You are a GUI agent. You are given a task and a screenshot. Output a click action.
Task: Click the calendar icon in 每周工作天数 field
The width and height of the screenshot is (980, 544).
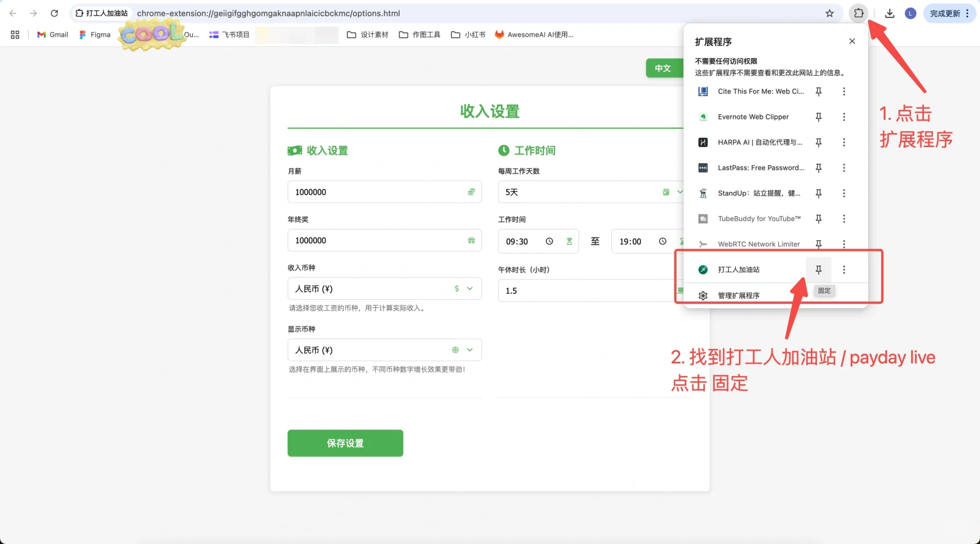(665, 192)
